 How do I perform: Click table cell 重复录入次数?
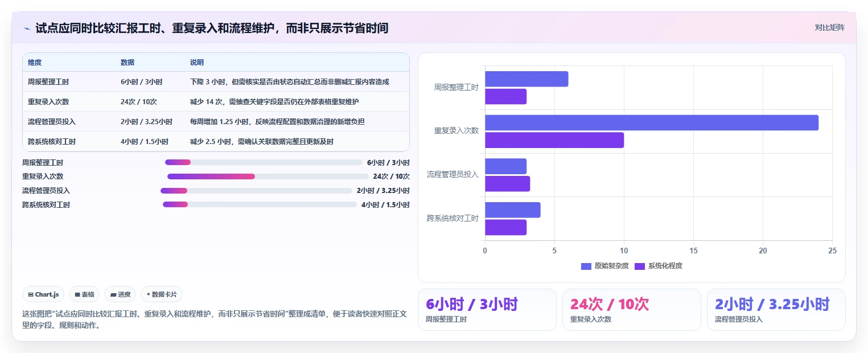pyautogui.click(x=48, y=101)
